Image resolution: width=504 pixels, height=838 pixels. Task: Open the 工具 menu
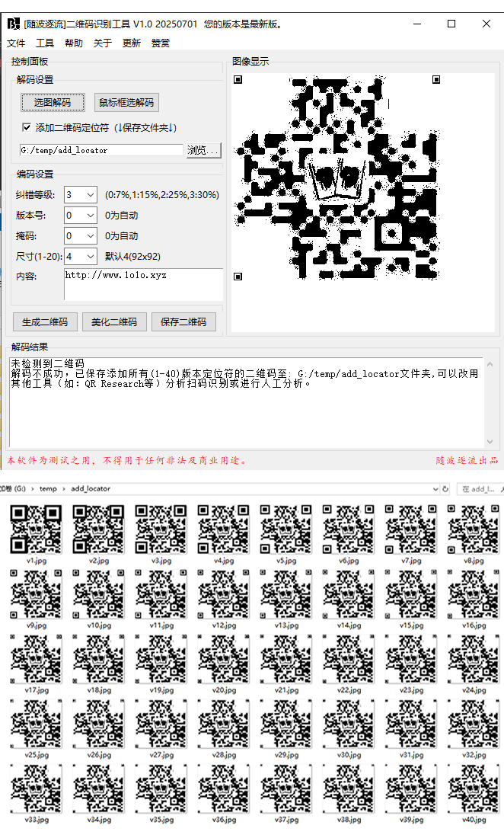tap(45, 43)
